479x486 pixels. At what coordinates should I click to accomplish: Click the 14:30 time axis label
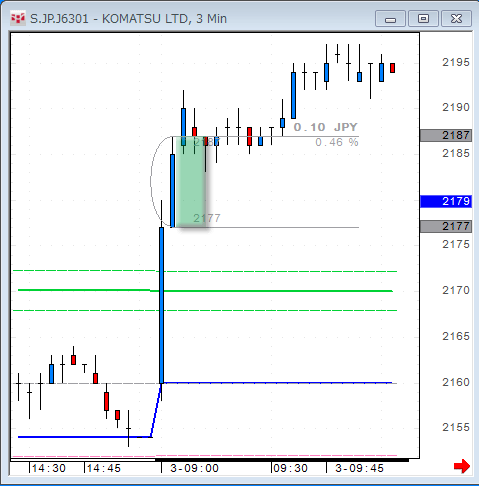pos(49,468)
